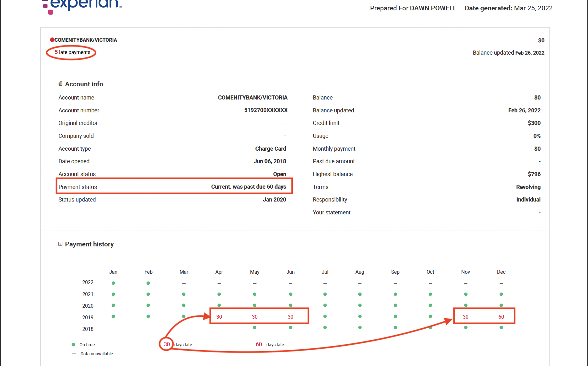Click 'Current, was past due 60 days'
Viewport: 588px width, 366px height.
click(x=249, y=187)
